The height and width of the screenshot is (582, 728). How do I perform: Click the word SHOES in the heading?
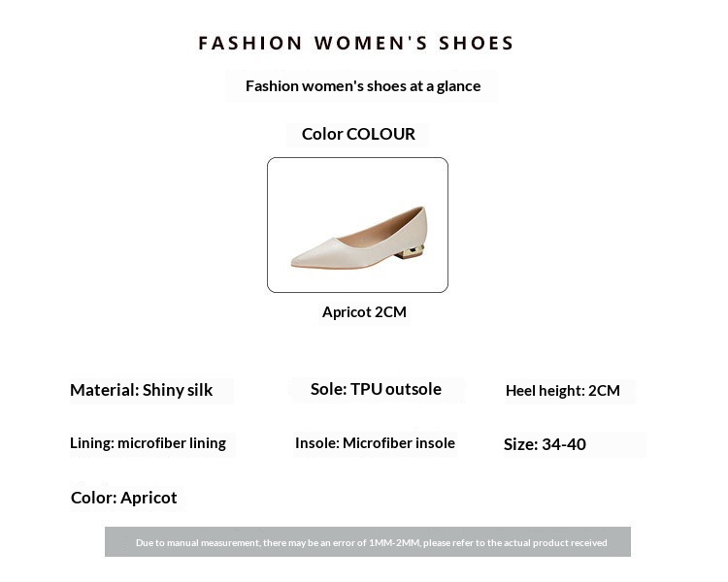476,44
